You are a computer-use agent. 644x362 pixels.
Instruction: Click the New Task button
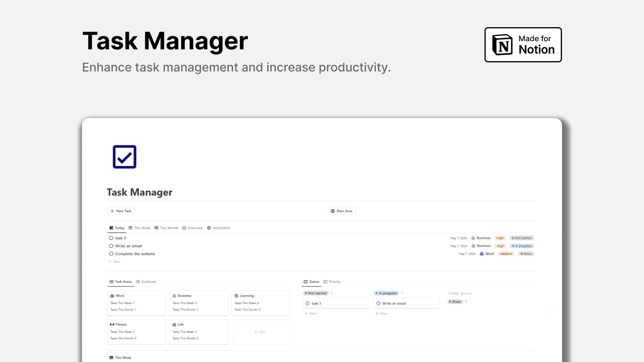pyautogui.click(x=121, y=211)
